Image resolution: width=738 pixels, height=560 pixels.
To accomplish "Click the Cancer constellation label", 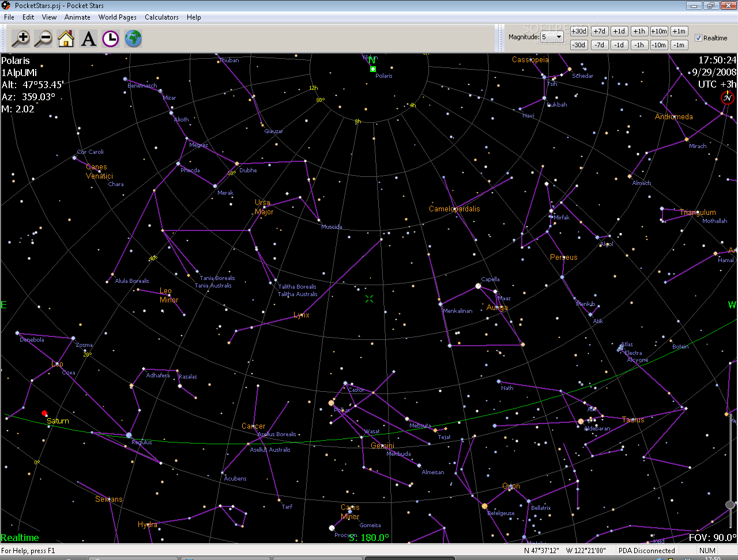I will [254, 426].
